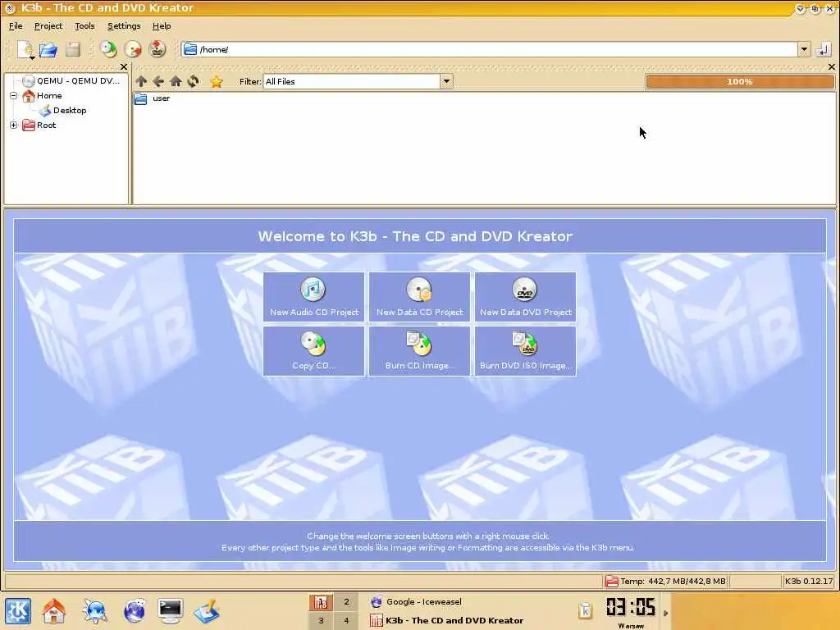
Task: Open the Help menu
Action: pyautogui.click(x=162, y=25)
